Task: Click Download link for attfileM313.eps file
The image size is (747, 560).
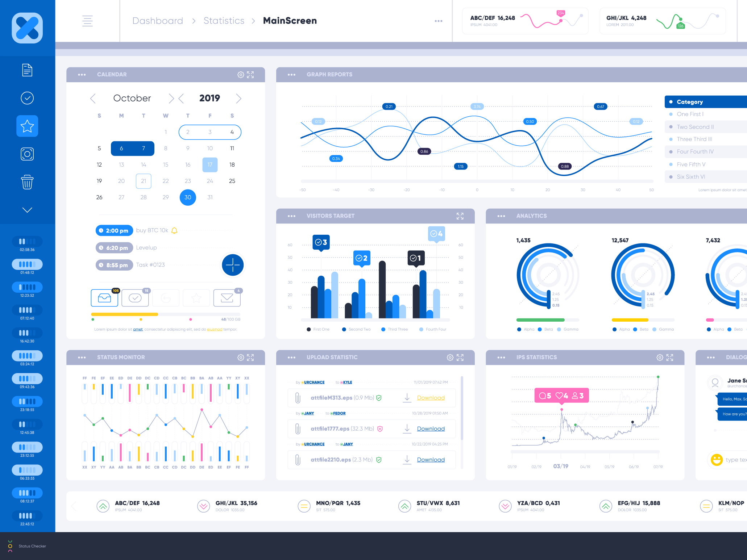Action: 431,397
